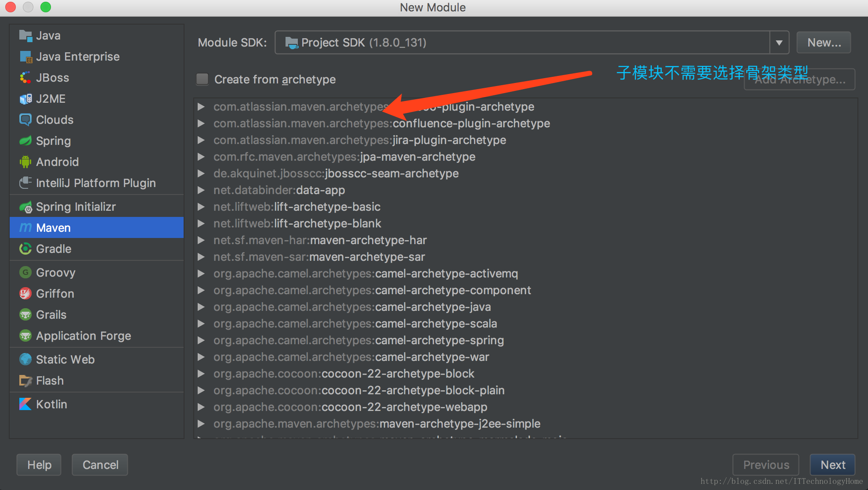Click the Add Archetype... button
Viewport: 868px width, 490px height.
coord(799,79)
